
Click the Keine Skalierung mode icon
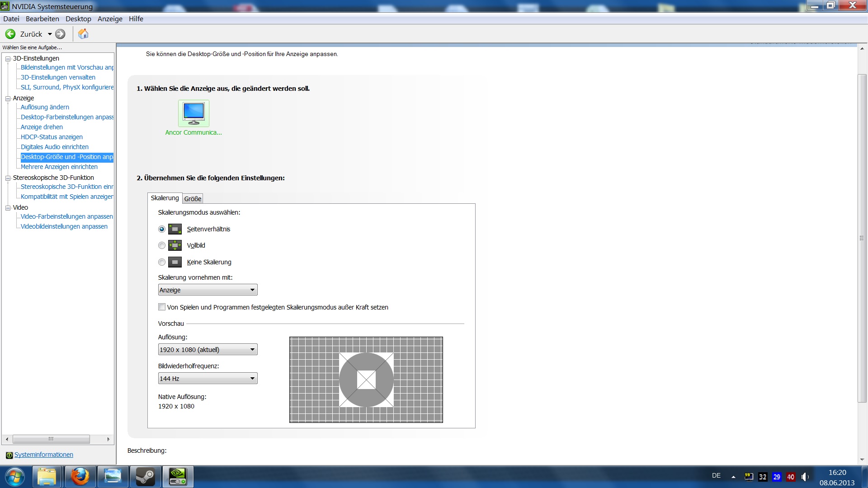(x=175, y=262)
